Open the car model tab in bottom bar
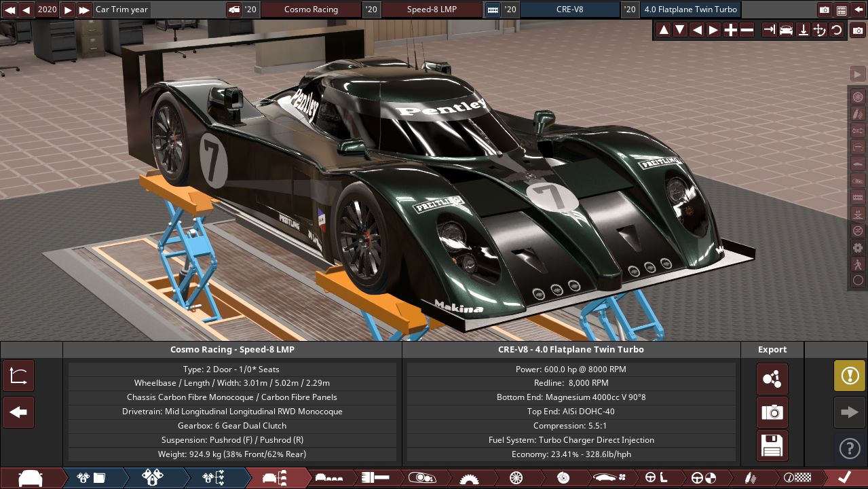 (31, 478)
